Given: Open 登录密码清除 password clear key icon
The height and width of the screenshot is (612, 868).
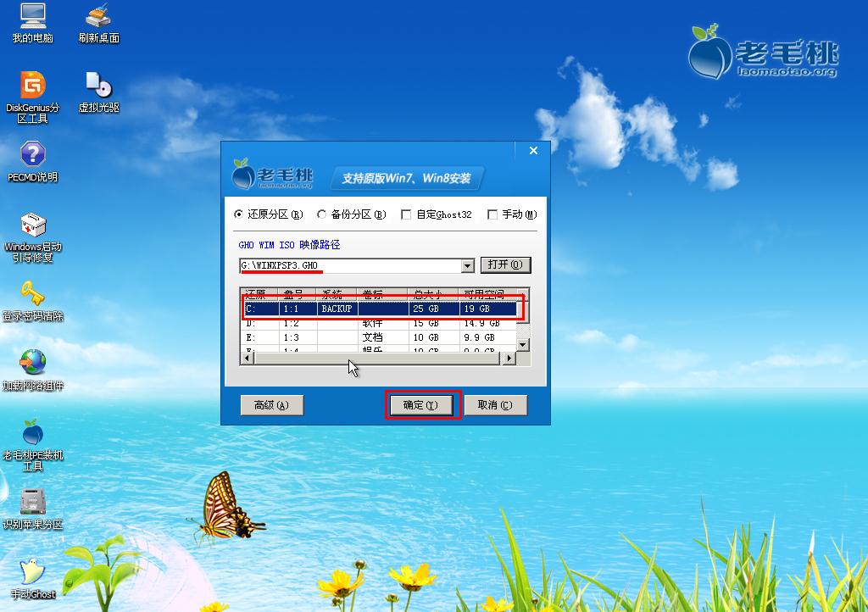Looking at the screenshot, I should [x=32, y=295].
